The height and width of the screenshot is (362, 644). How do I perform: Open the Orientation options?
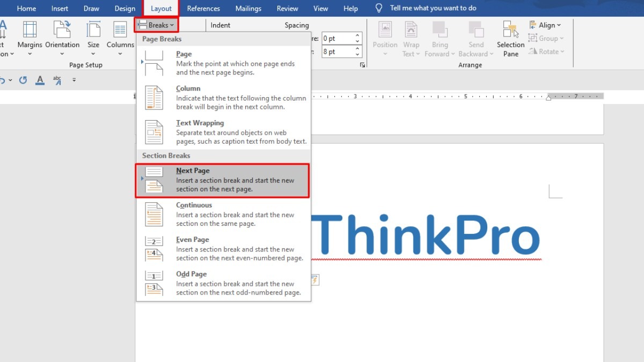point(62,39)
